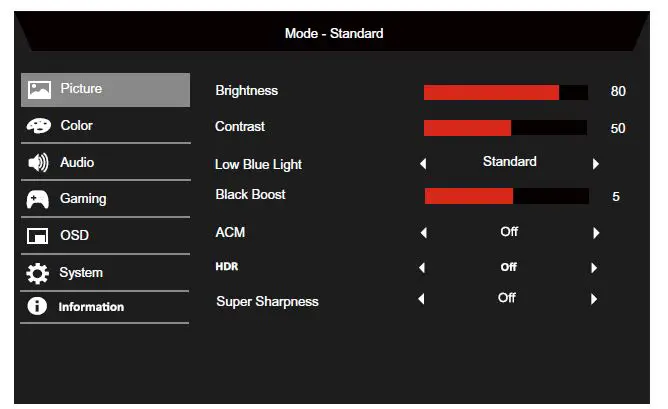Open the Gaming menu label

(83, 199)
